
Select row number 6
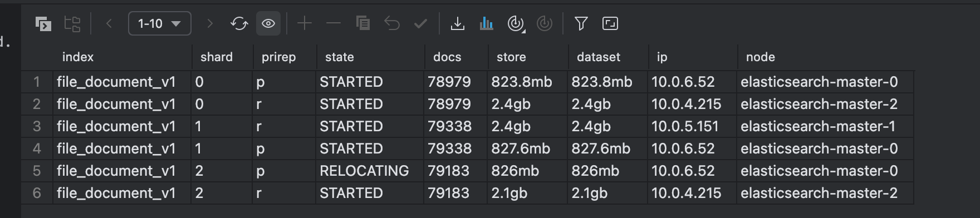click(x=37, y=193)
